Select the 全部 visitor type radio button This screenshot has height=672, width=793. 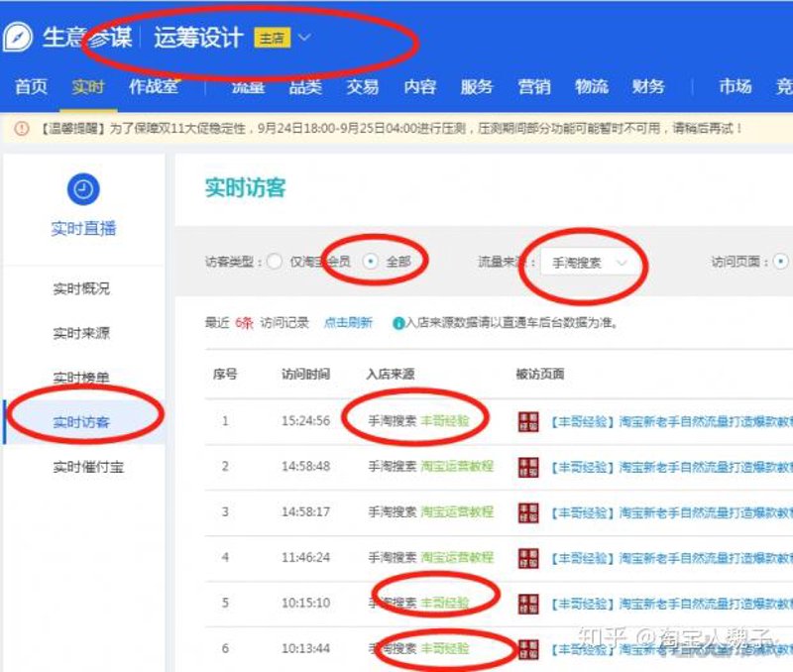click(371, 262)
